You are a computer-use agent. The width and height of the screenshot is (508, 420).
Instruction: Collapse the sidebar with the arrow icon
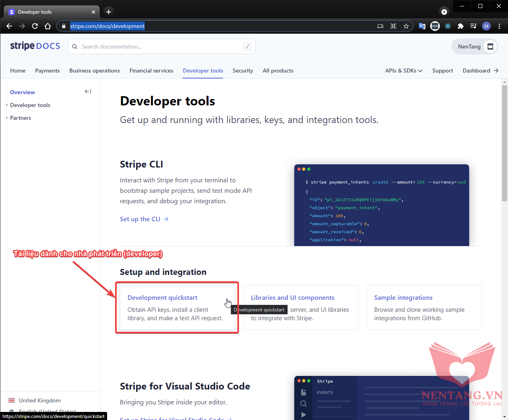(88, 92)
